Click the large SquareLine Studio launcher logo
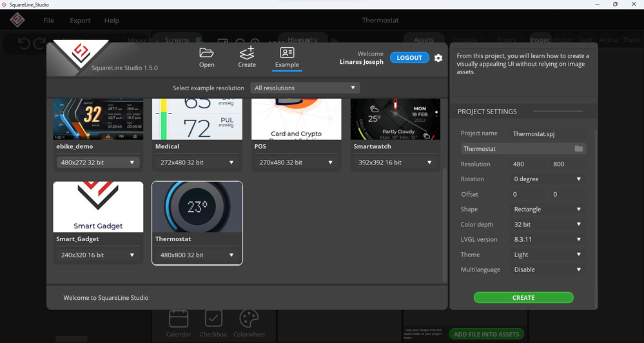Image resolution: width=644 pixels, height=343 pixels. [x=81, y=54]
